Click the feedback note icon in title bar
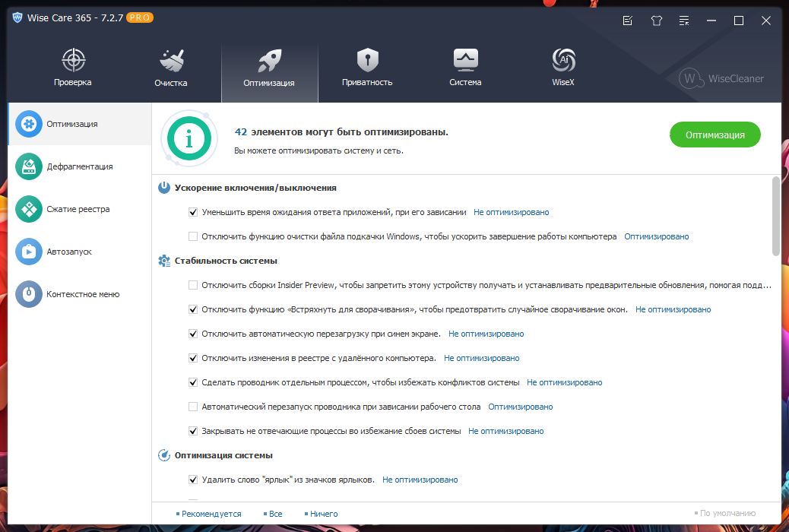This screenshot has height=532, width=789. pyautogui.click(x=628, y=21)
